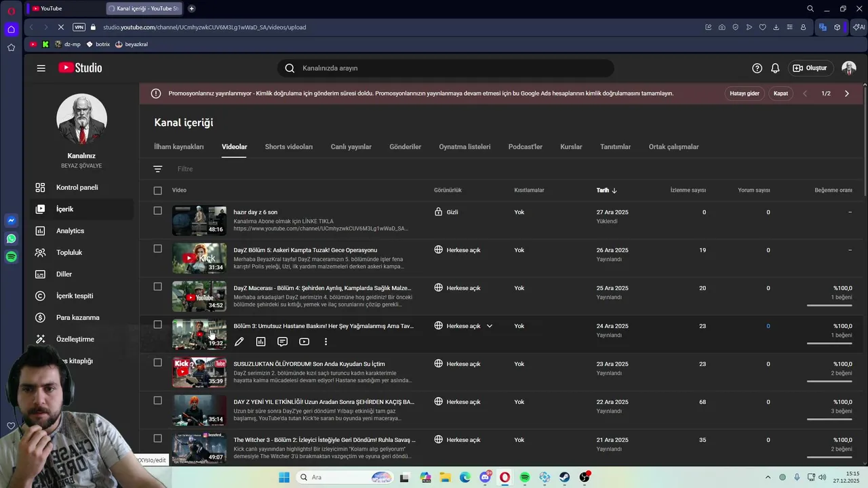Screen dimensions: 868x488
Task: Tick checkbox for The Witcher 3 Bölüm 2
Action: point(158,439)
